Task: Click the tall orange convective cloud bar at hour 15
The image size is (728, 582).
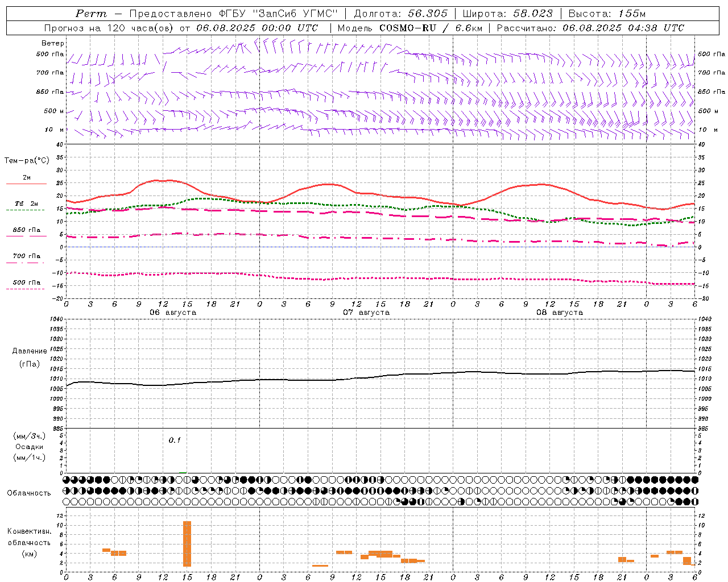Action: (x=187, y=544)
